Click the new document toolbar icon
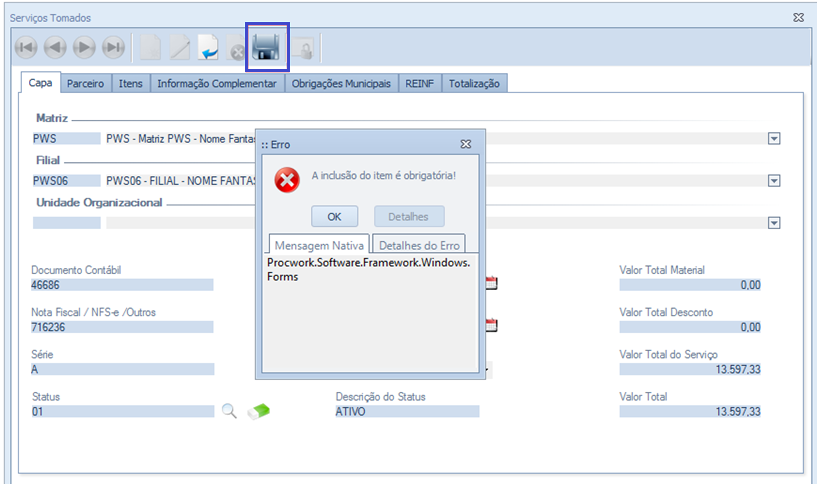 (150, 48)
